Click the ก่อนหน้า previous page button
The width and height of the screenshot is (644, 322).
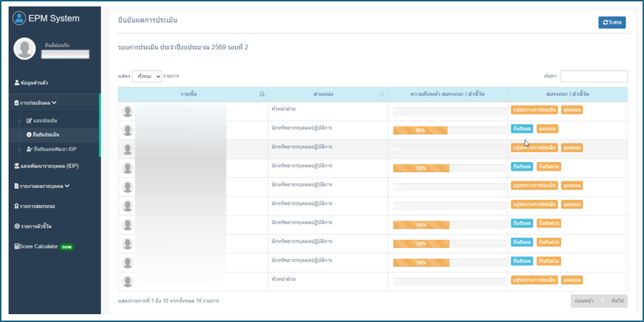[x=585, y=301]
